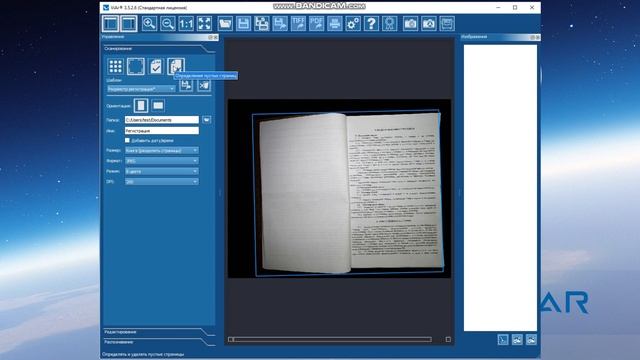
Task: Open the DPI dropdown
Action: click(x=162, y=182)
